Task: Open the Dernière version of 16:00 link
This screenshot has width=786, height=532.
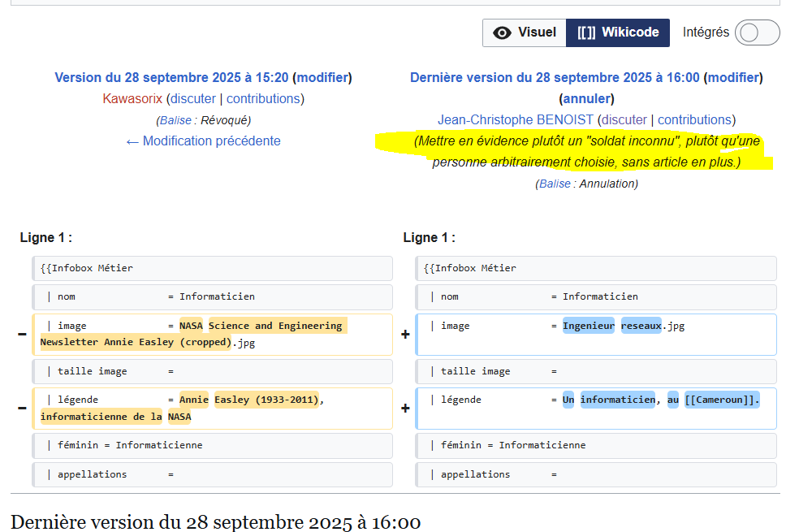Action: [x=554, y=78]
